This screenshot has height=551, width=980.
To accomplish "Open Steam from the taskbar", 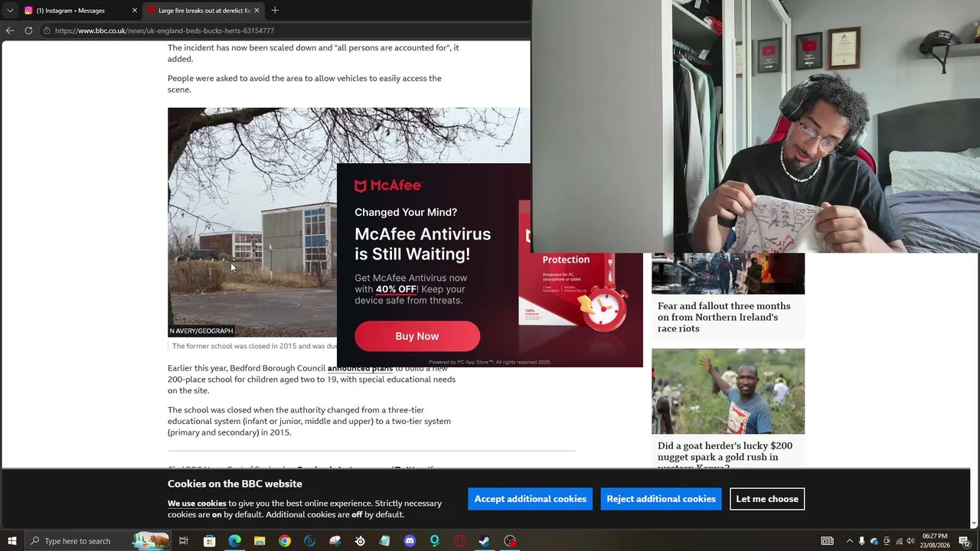I will point(485,541).
